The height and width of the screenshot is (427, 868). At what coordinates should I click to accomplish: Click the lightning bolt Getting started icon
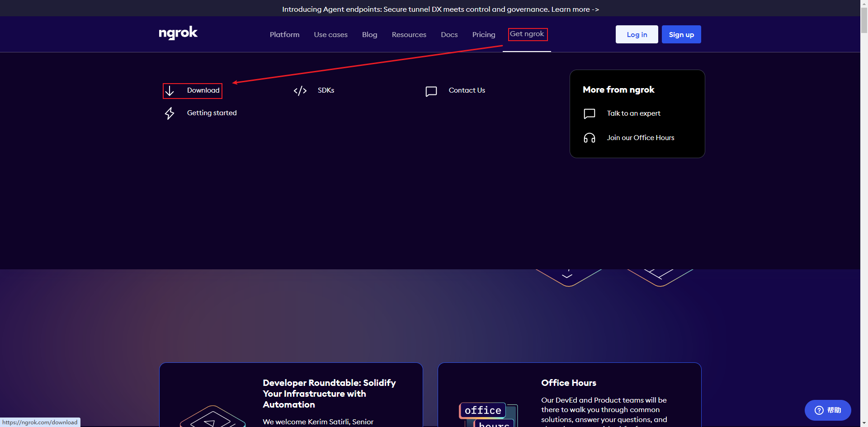pos(170,113)
